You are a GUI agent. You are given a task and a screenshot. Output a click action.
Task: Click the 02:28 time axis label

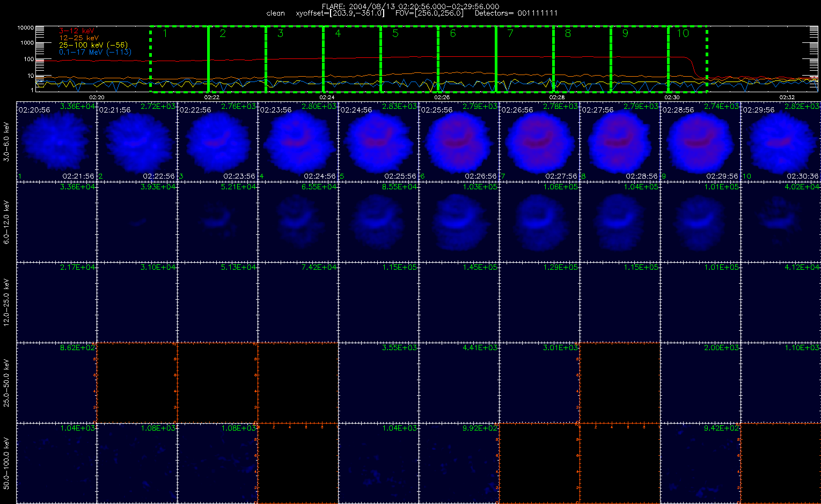[557, 98]
